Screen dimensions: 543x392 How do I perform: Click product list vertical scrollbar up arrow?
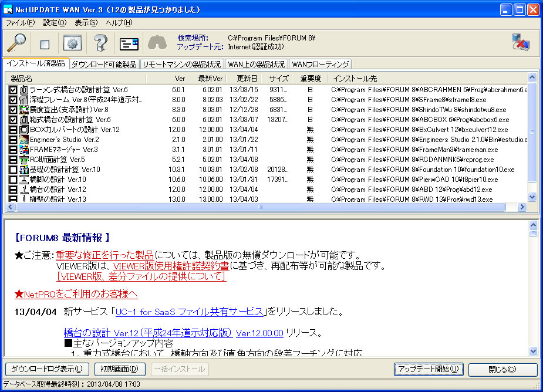[x=532, y=77]
